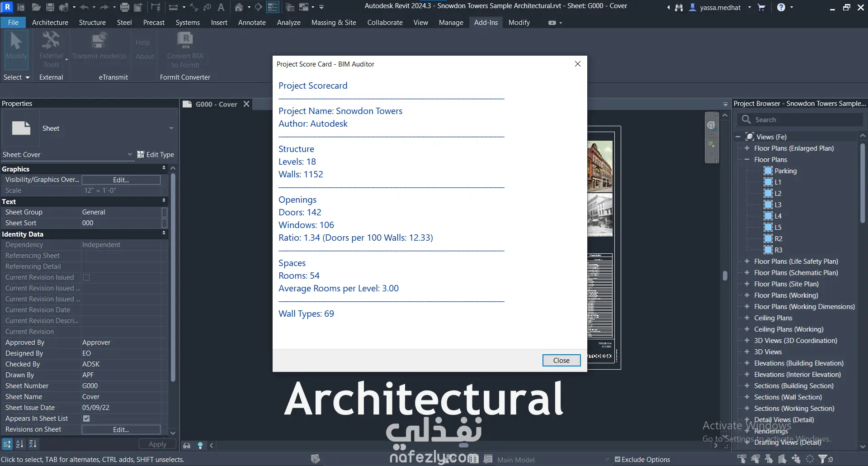Toggle the Sheet Group row checkbox
The width and height of the screenshot is (868, 466).
pyautogui.click(x=165, y=212)
